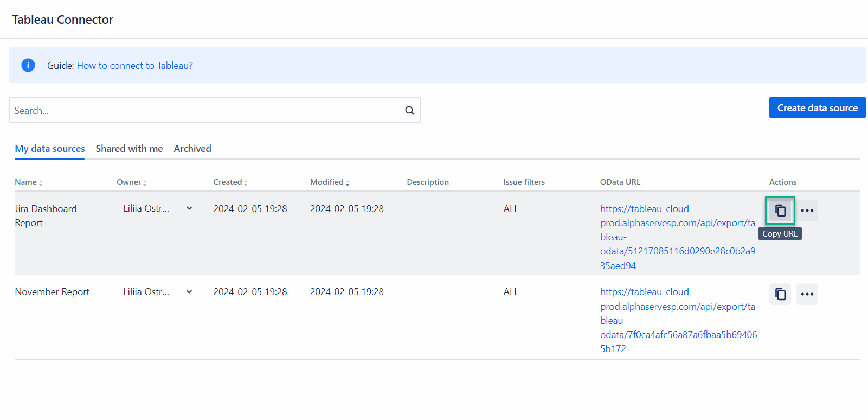Open Jira Dashboard Report OData URL link
The height and width of the screenshot is (420, 868).
coord(678,237)
